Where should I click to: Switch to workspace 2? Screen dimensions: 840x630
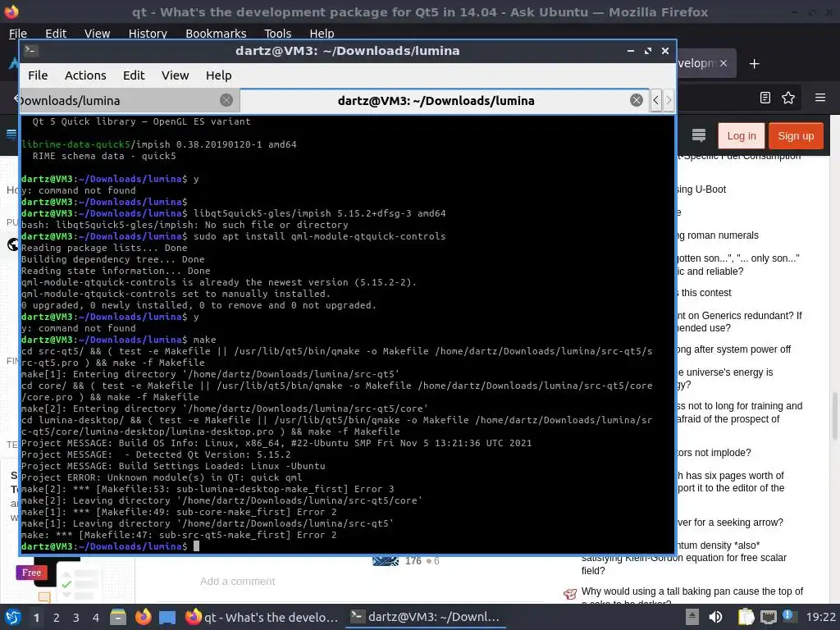pos(57,618)
